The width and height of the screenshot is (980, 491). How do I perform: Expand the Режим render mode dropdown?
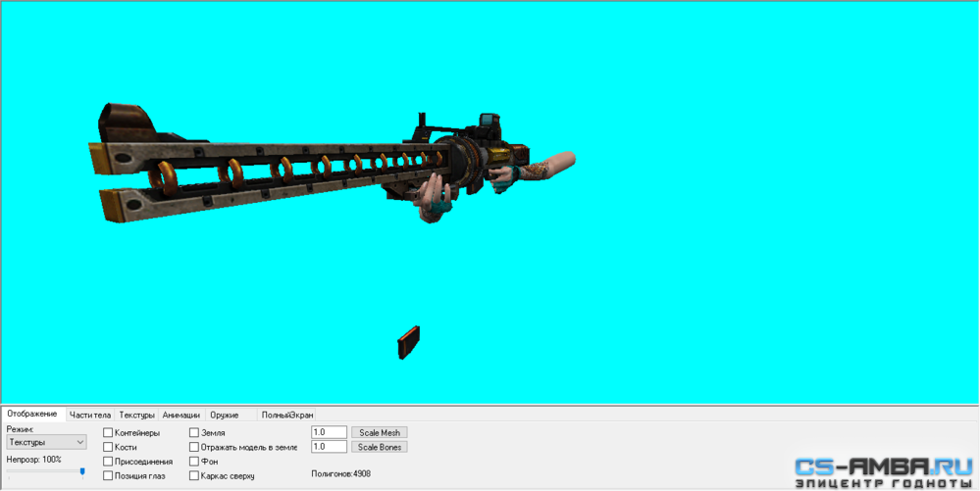click(x=46, y=442)
